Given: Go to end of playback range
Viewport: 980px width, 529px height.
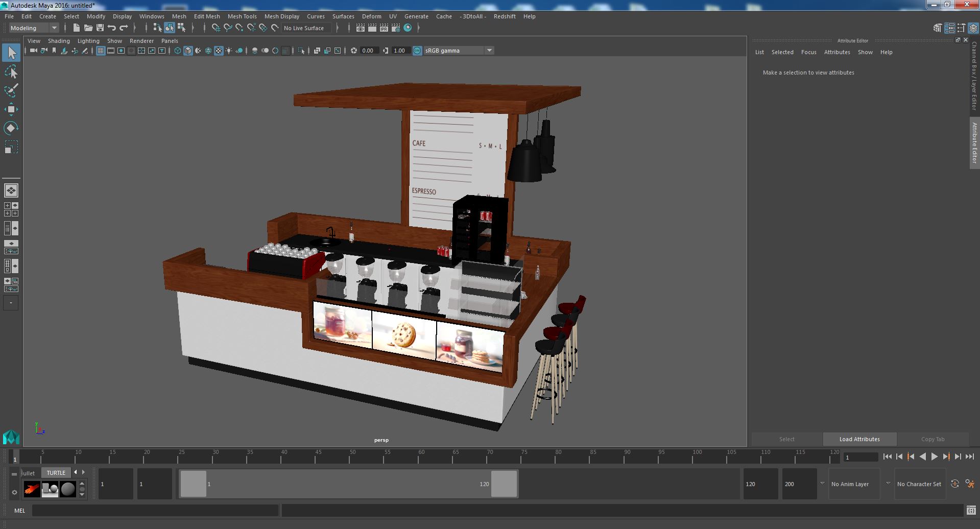Looking at the screenshot, I should (x=970, y=457).
